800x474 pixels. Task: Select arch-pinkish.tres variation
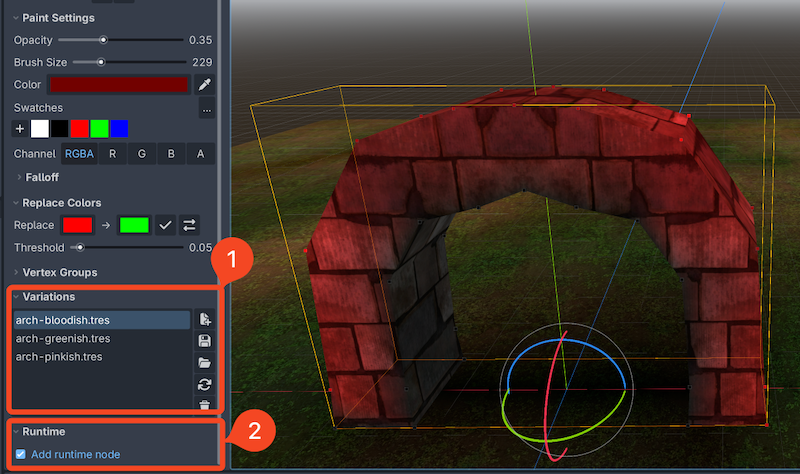[102, 357]
